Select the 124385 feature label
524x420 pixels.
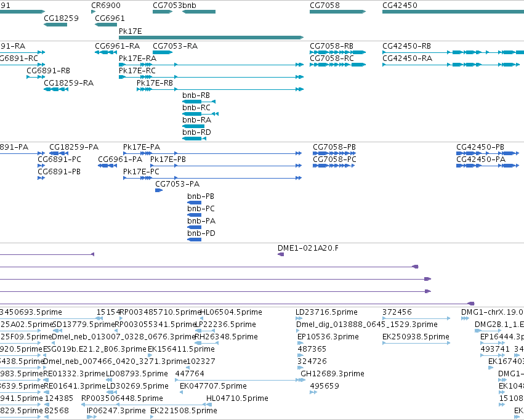coord(59,398)
